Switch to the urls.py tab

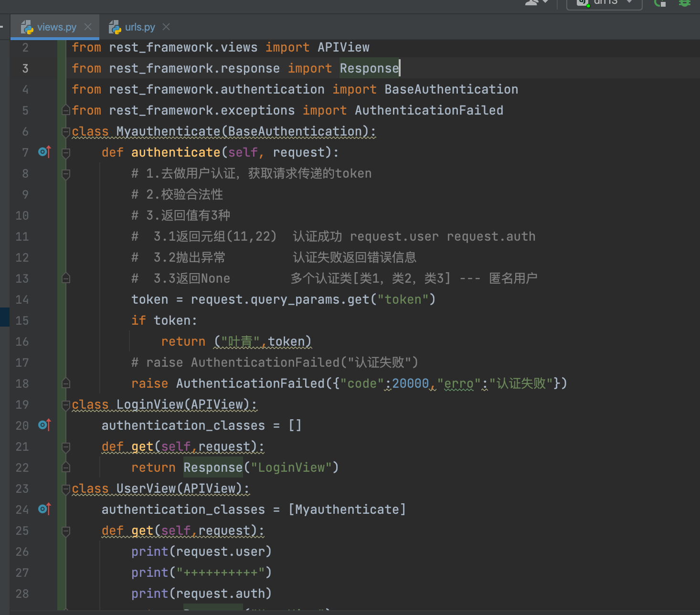pyautogui.click(x=140, y=27)
